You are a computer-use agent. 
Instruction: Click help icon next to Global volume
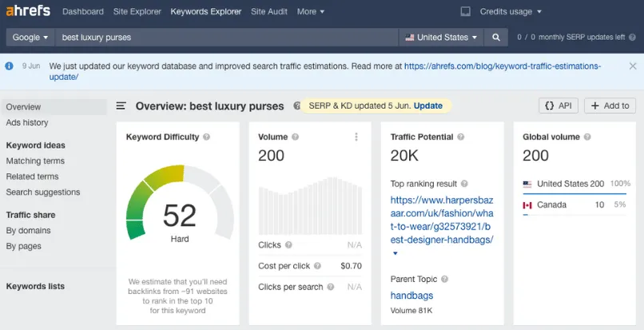point(587,137)
